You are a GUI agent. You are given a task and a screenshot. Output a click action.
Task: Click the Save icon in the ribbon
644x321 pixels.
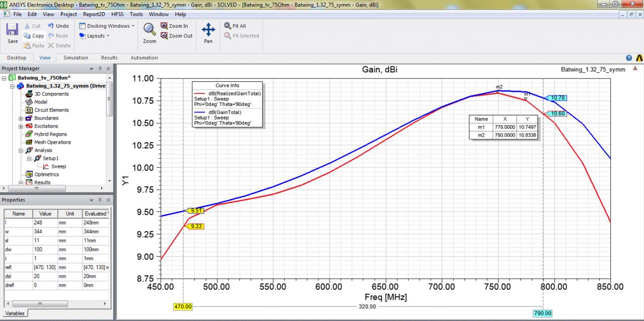[13, 30]
